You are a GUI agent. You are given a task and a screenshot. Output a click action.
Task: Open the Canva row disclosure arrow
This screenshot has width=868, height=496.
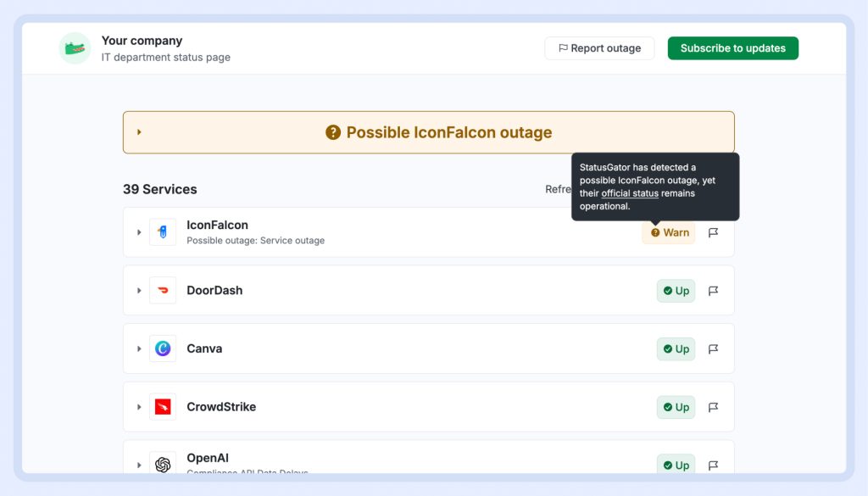click(139, 348)
